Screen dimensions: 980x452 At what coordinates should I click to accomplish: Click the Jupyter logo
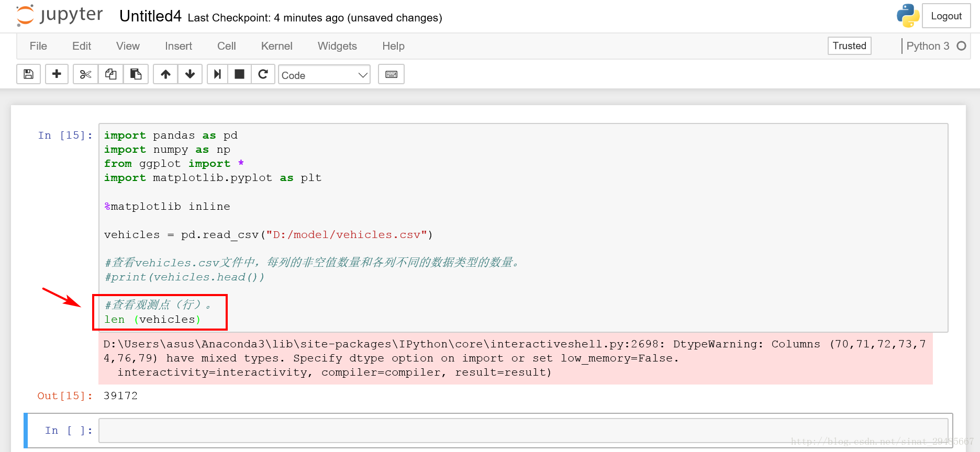[x=59, y=16]
